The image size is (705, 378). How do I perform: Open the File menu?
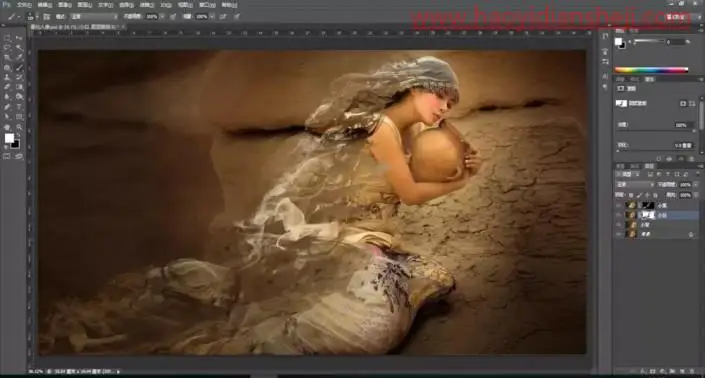24,5
